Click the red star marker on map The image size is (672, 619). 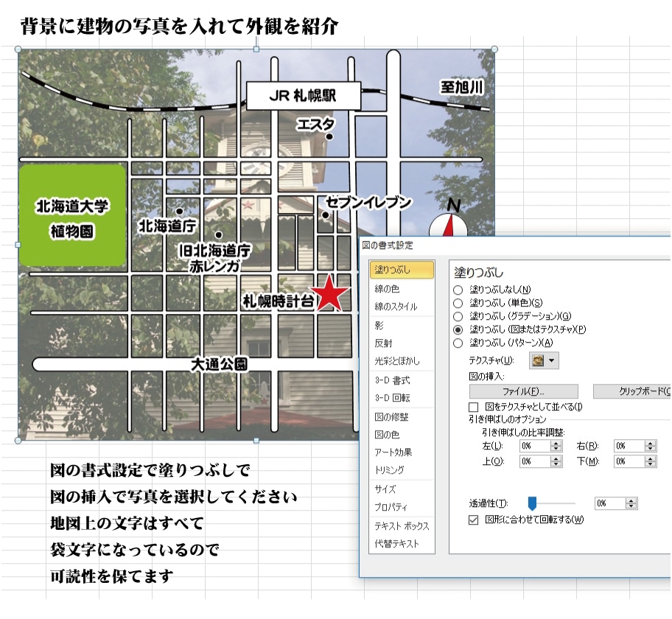(329, 293)
